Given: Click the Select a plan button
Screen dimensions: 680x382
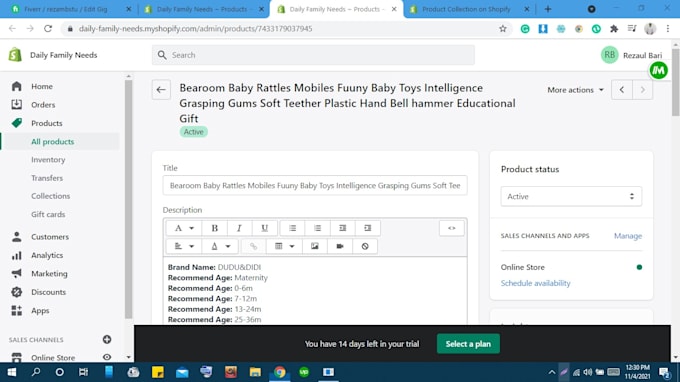Looking at the screenshot, I should pos(468,344).
